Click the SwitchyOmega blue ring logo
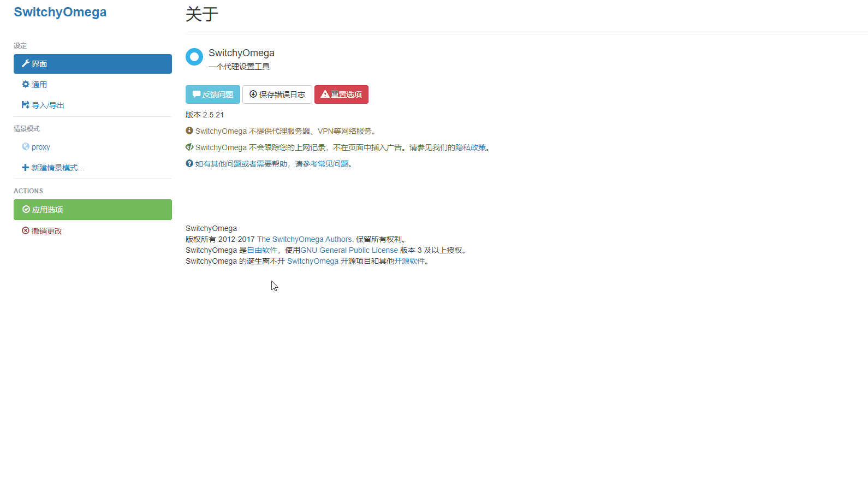 point(194,57)
